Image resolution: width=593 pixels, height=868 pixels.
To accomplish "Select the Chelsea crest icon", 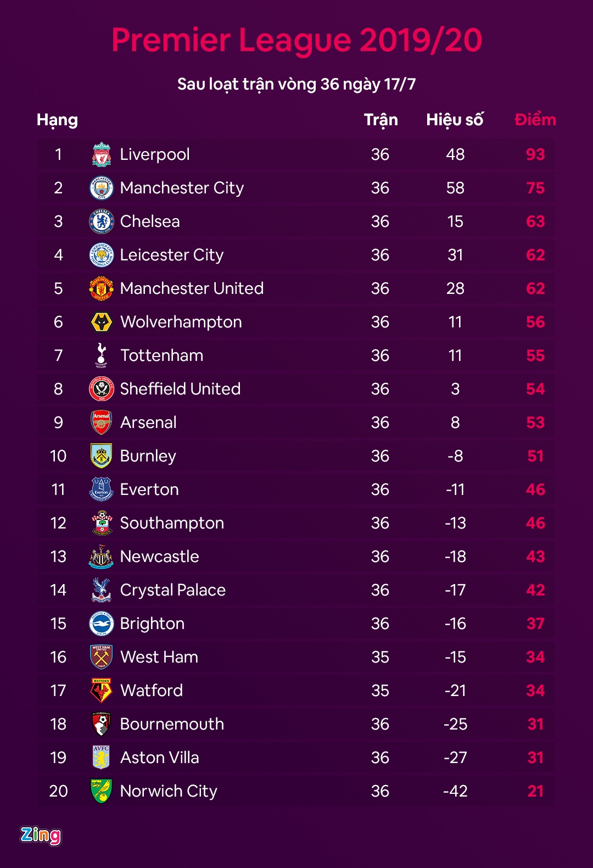I will point(102,221).
